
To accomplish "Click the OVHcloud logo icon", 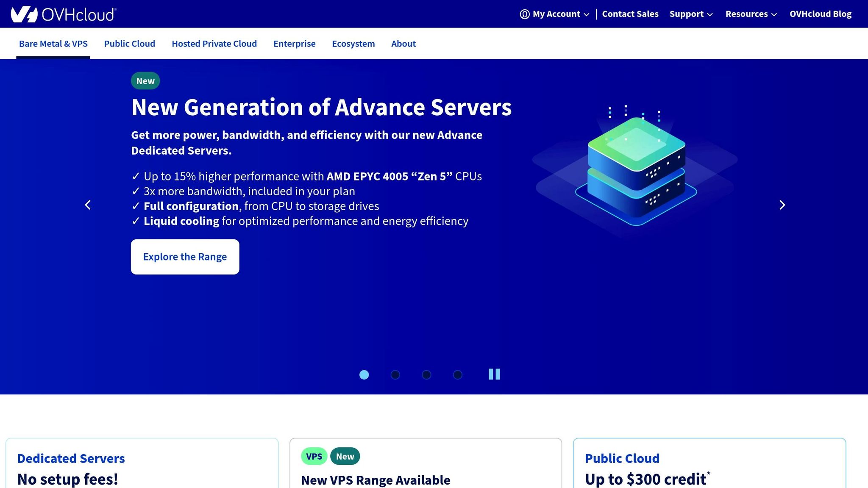I will point(24,14).
